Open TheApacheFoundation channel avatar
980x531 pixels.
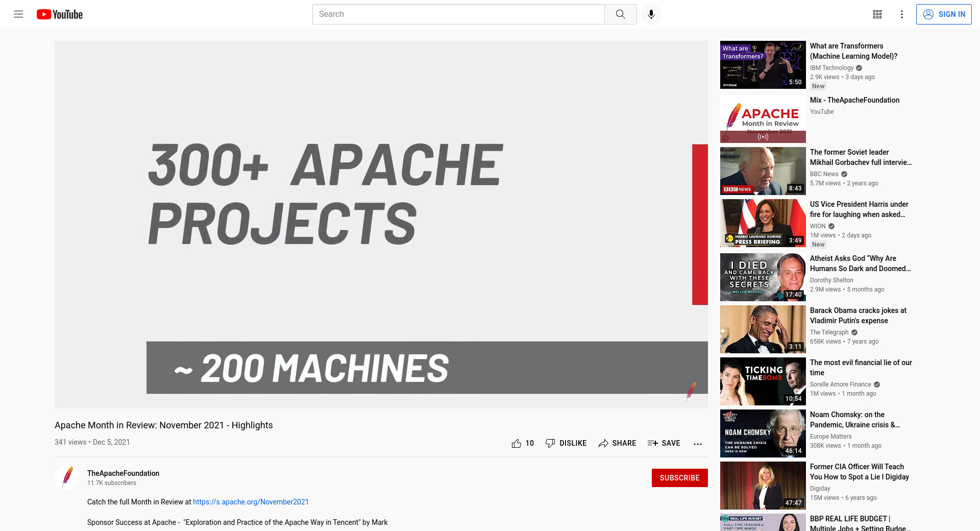[67, 477]
